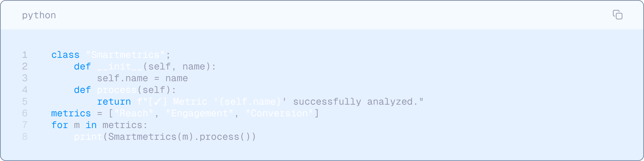Click line number 1 in the gutter
This screenshot has width=644, height=161.
(x=25, y=55)
